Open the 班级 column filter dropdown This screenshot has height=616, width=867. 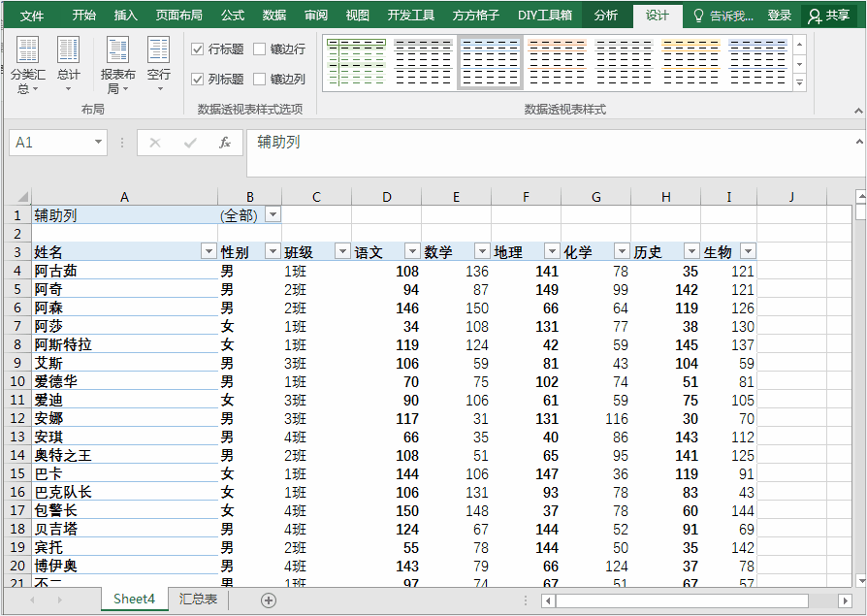point(342,251)
